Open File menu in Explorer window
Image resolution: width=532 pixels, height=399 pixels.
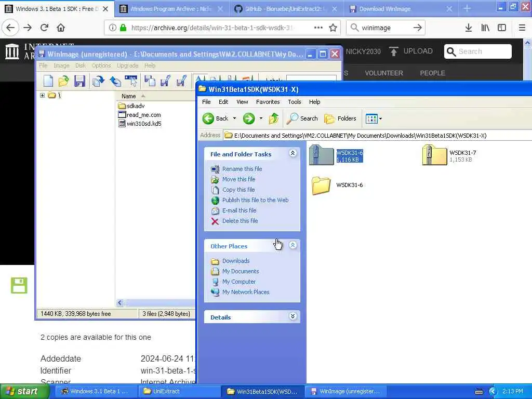(x=206, y=102)
